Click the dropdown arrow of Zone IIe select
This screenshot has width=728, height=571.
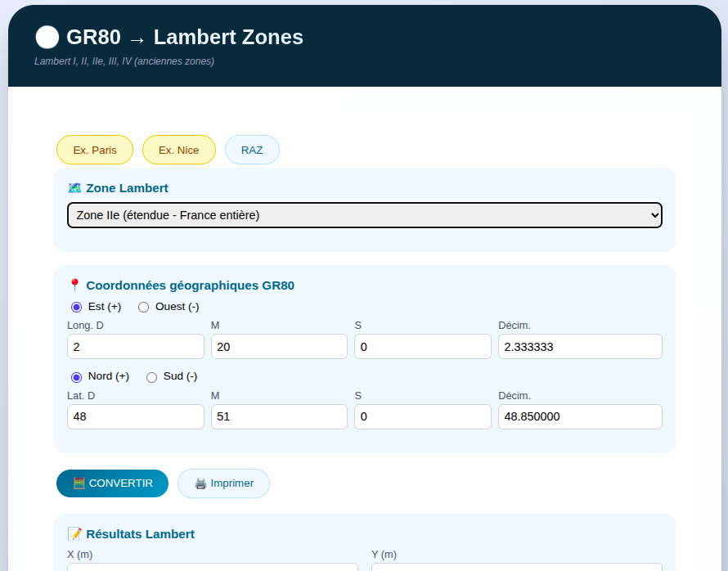(x=654, y=215)
